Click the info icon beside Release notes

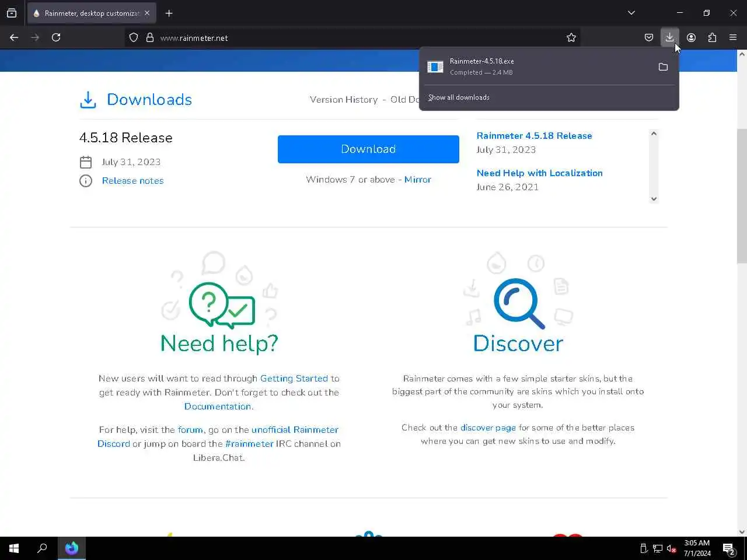[86, 181]
